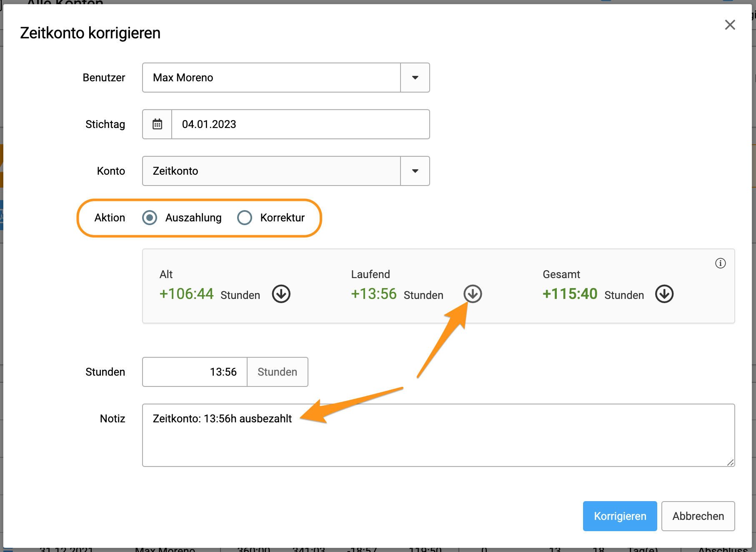Click the Abbrechen button
This screenshot has width=756, height=552.
coord(698,516)
